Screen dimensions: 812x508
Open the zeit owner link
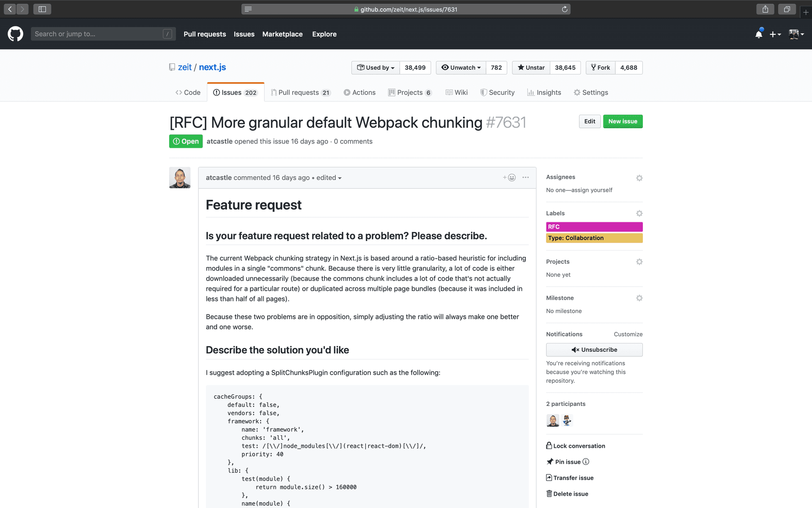click(185, 67)
